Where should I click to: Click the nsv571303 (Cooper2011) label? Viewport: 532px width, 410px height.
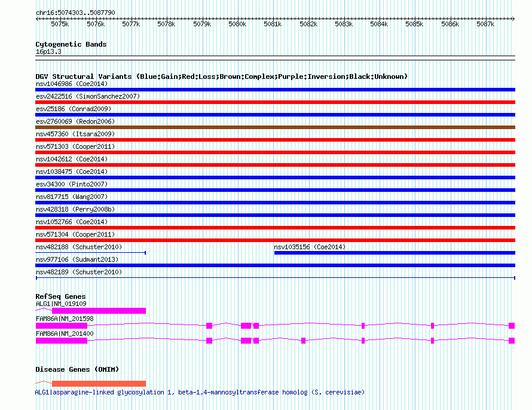pyautogui.click(x=75, y=146)
